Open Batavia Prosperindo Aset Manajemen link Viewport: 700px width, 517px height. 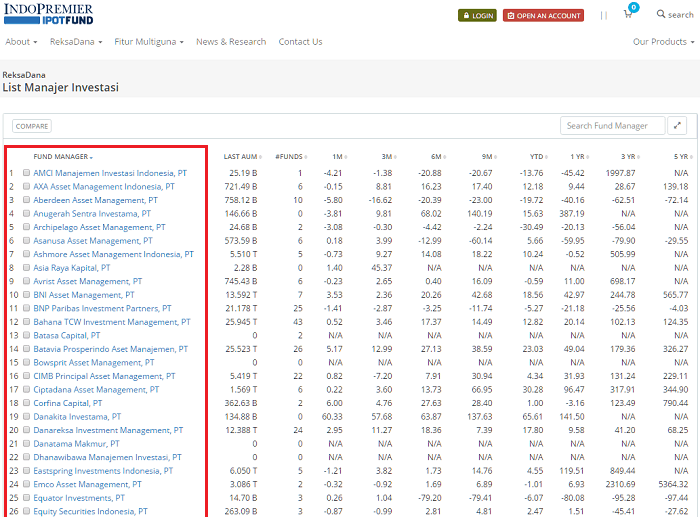click(x=110, y=349)
